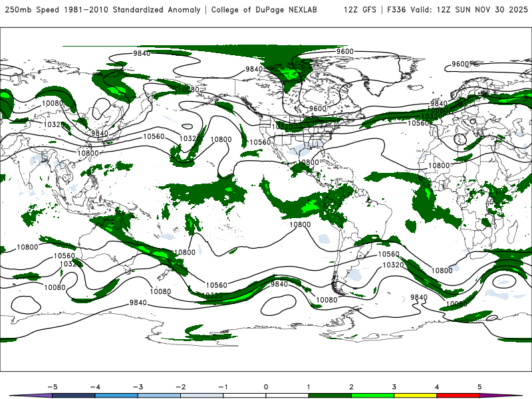Click the pale blue -2 to -1 colorbar segment
The height and width of the screenshot is (399, 532).
(x=202, y=396)
